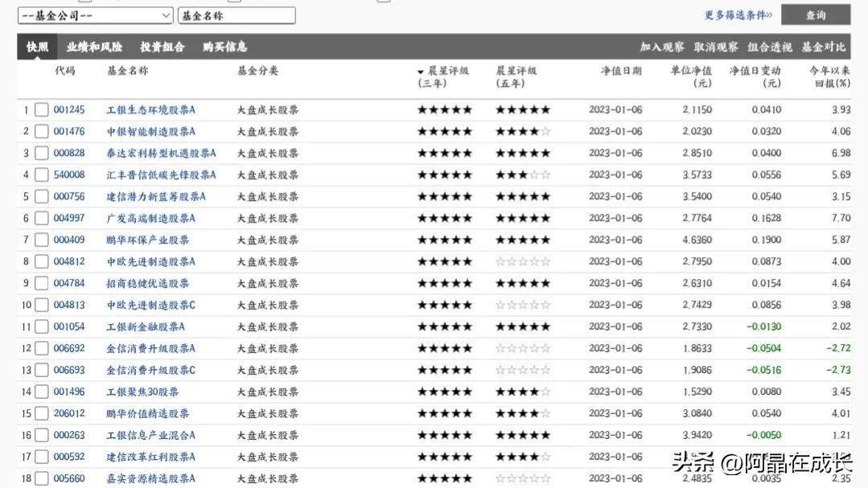Open fund link 中欧先进制造股票A
This screenshot has width=868, height=488.
150,261
